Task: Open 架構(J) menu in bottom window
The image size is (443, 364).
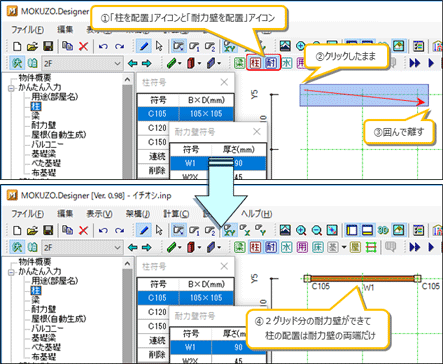Action: [x=138, y=214]
